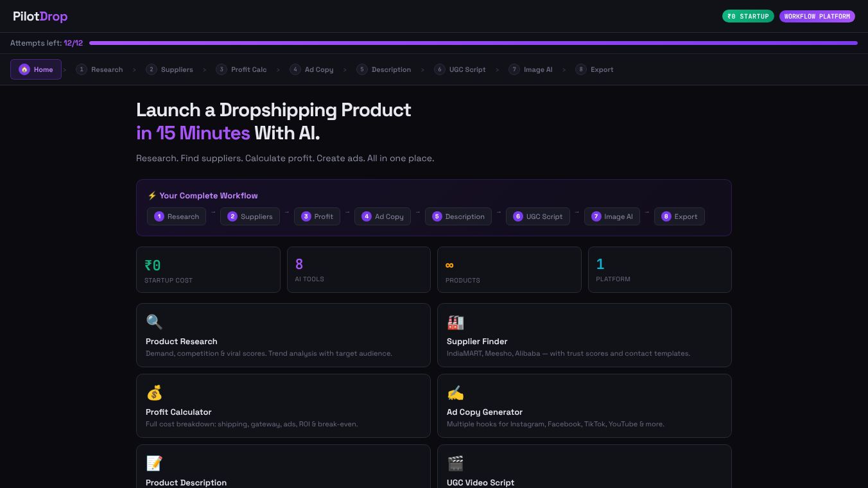Click the Export chip in Your Complete Workflow

(679, 216)
